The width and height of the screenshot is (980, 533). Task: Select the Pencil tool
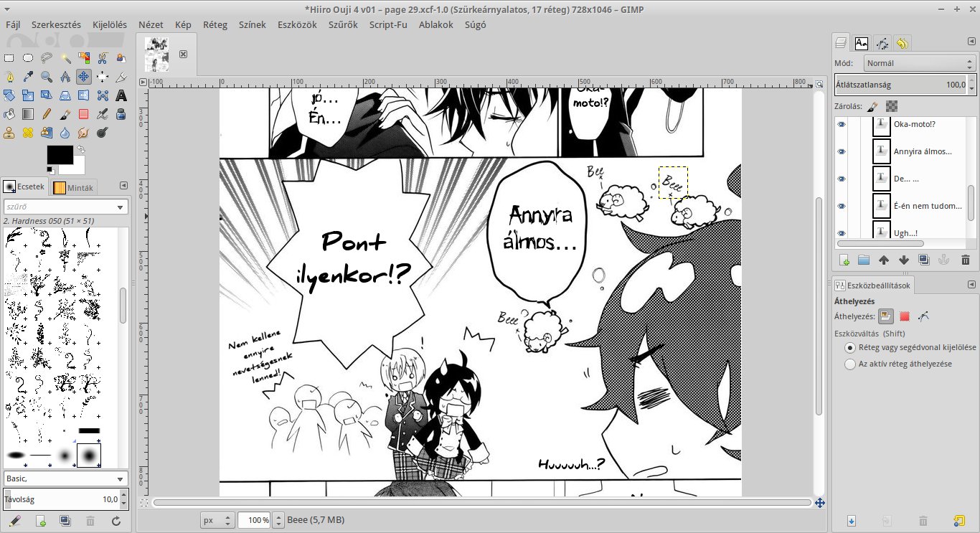47,114
